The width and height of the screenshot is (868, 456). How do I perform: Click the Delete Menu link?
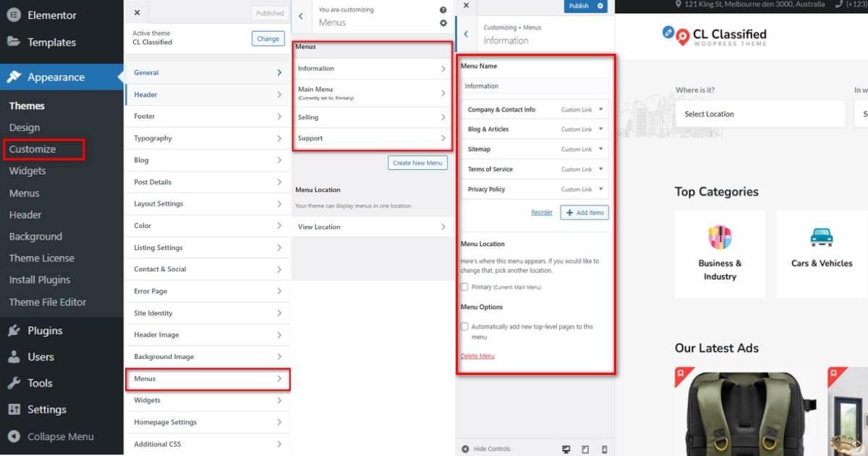[x=477, y=356]
